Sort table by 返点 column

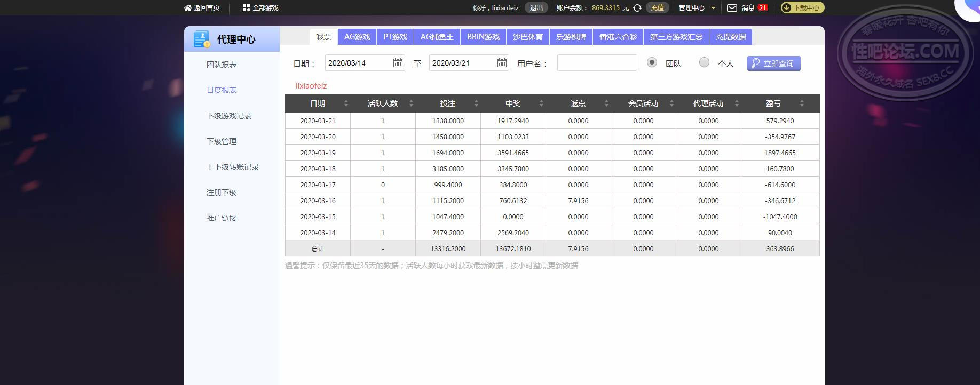(606, 103)
